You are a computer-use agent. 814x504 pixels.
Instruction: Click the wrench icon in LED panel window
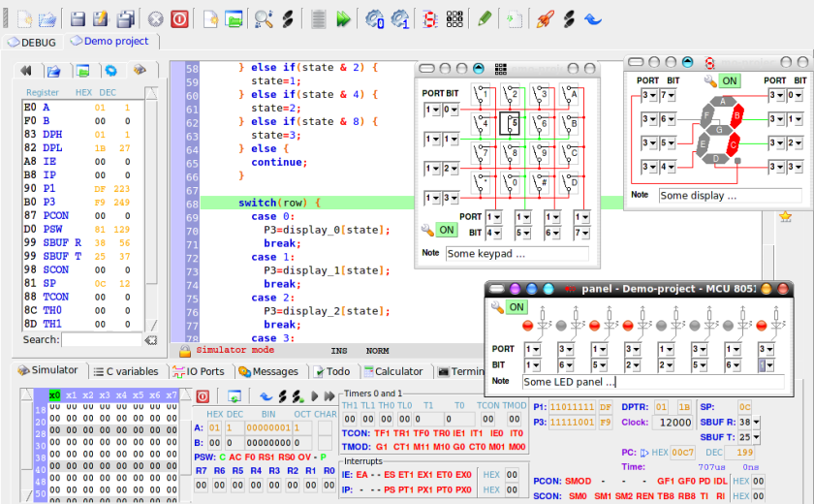point(498,307)
